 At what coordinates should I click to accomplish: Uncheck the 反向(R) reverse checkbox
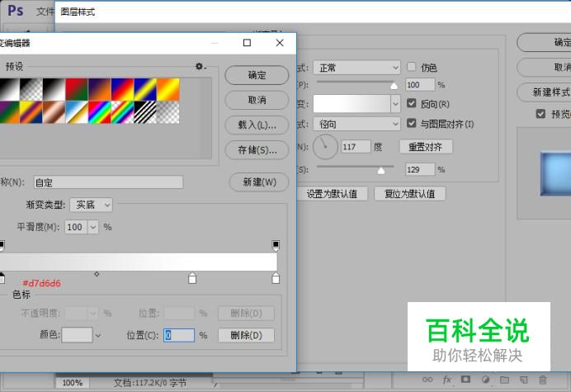413,104
